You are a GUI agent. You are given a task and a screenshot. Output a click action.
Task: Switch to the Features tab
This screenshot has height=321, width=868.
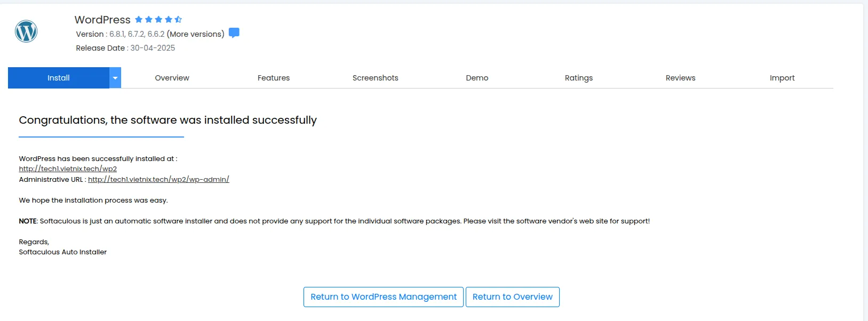(x=274, y=78)
